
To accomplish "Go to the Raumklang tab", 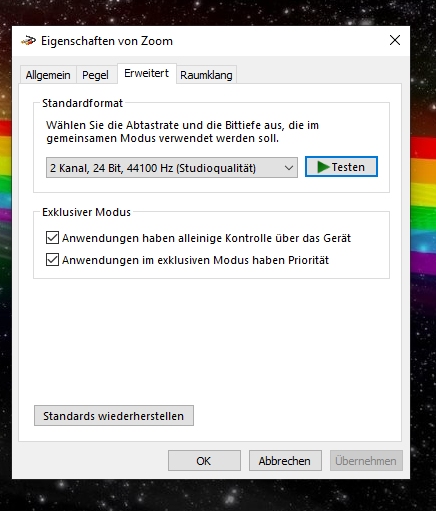I will pyautogui.click(x=206, y=75).
